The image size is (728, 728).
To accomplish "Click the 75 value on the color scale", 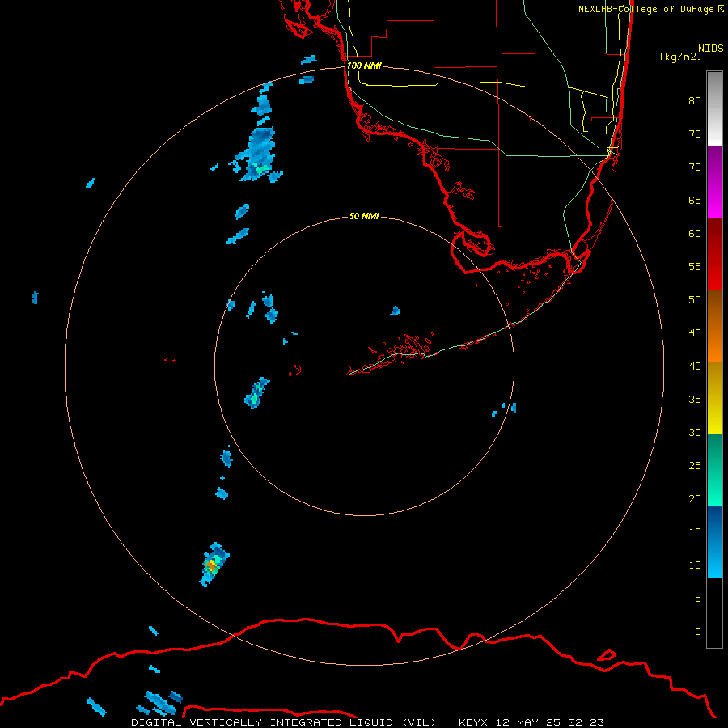I will point(695,133).
